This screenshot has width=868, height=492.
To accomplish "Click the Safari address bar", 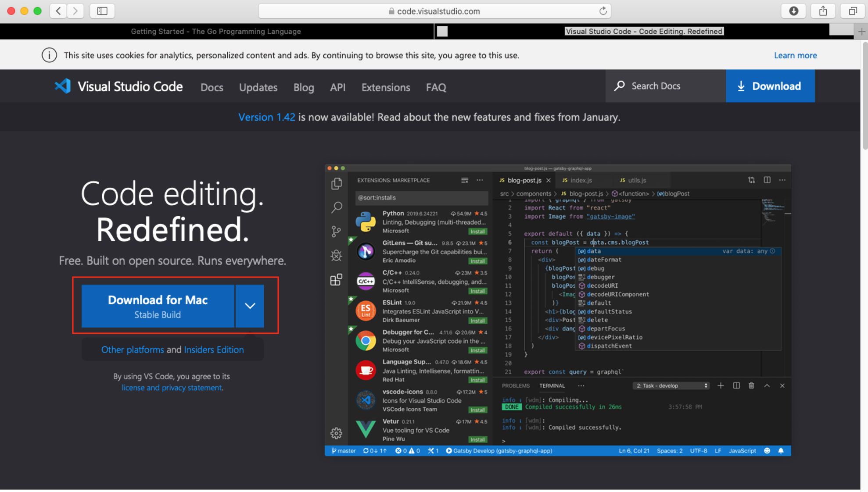I will (x=434, y=11).
